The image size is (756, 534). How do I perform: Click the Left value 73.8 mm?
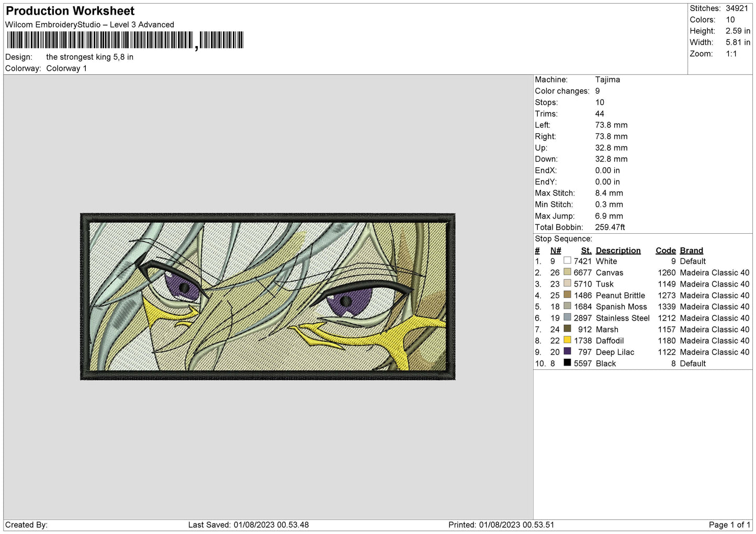611,125
